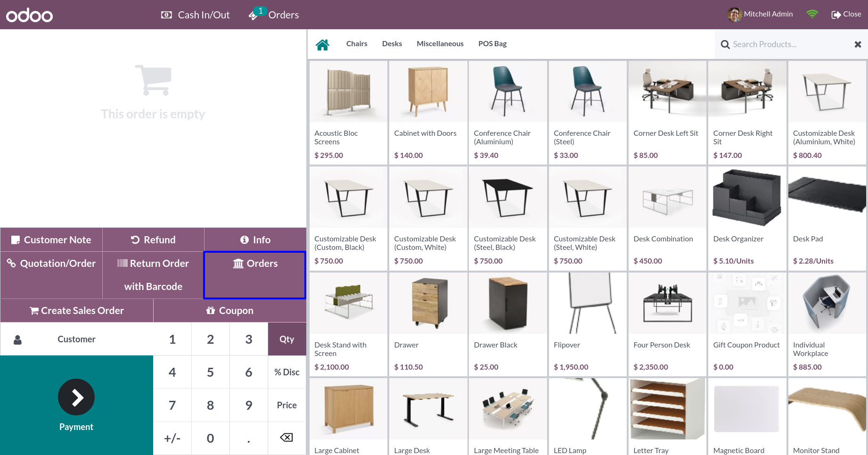
Task: Click the decimal point key
Action: [249, 438]
